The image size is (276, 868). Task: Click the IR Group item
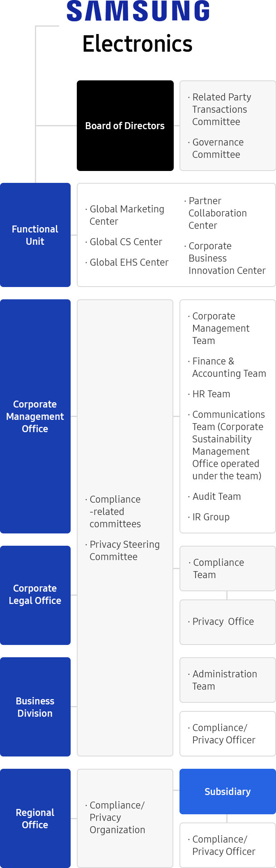[211, 517]
